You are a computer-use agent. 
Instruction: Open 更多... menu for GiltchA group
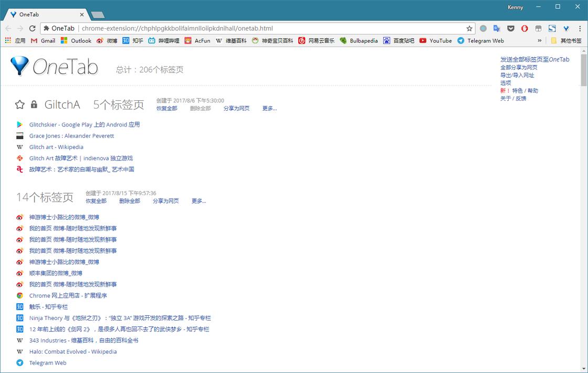pos(269,109)
